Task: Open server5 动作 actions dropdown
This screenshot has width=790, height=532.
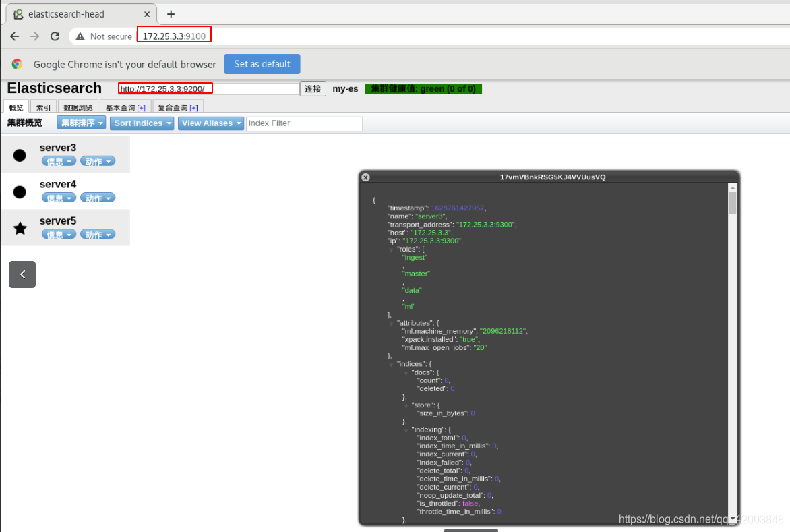Action: 98,234
